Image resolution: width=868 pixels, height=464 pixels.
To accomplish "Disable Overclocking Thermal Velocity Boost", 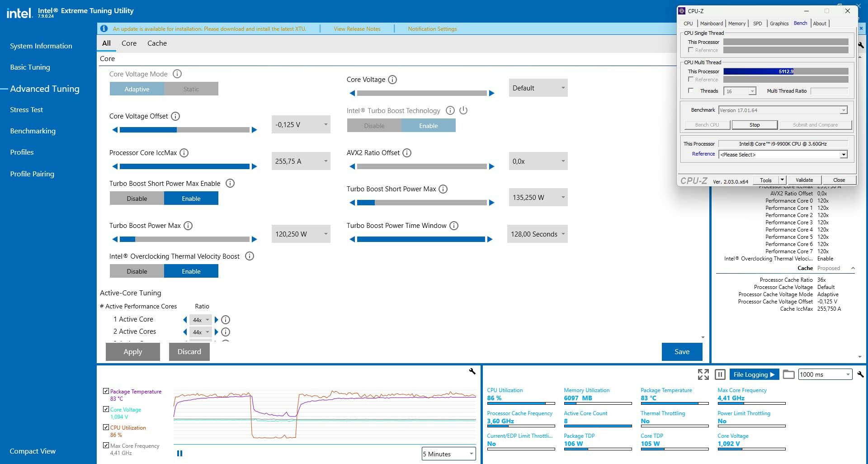I will coord(137,271).
